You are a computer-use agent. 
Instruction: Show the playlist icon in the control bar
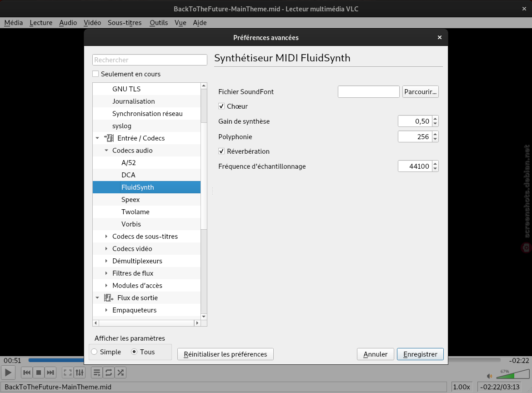(x=97, y=373)
